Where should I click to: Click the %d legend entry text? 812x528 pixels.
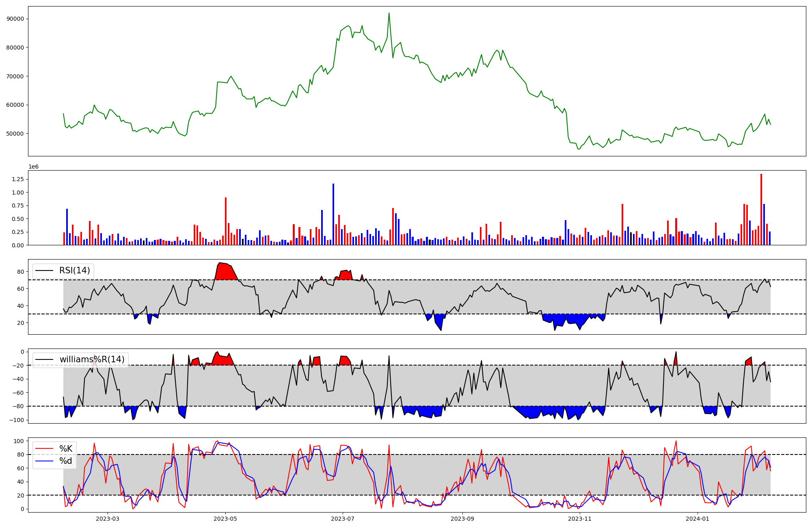pos(66,461)
